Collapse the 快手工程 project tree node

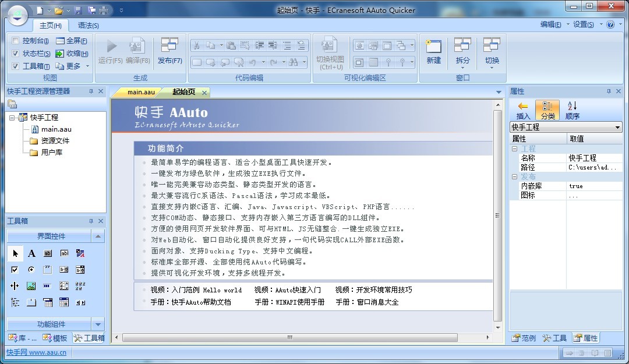[x=12, y=118]
